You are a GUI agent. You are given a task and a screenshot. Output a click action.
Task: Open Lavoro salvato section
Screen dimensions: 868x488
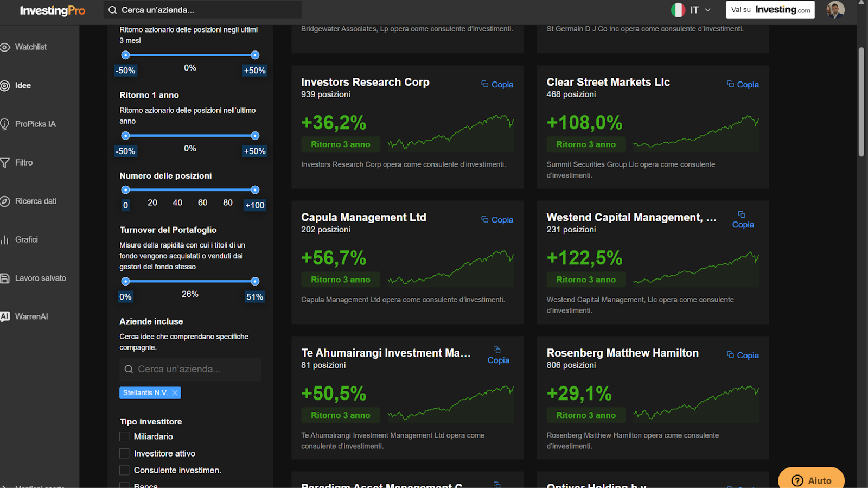pos(41,278)
